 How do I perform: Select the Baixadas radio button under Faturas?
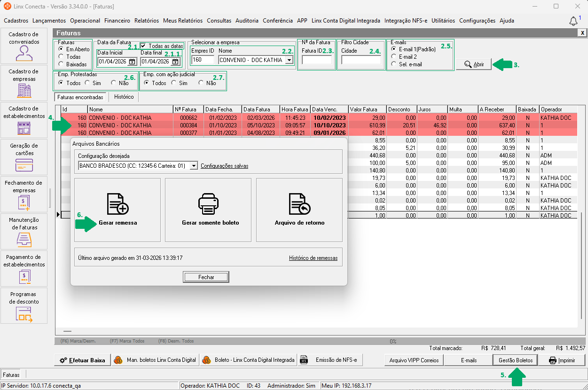[61, 64]
